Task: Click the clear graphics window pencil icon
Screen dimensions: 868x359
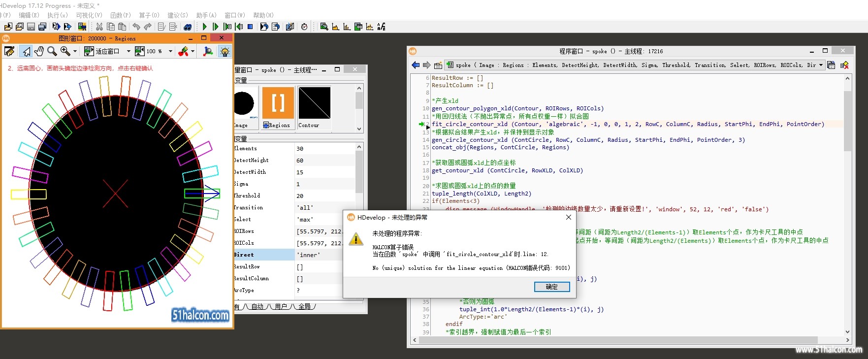Action: [x=9, y=51]
